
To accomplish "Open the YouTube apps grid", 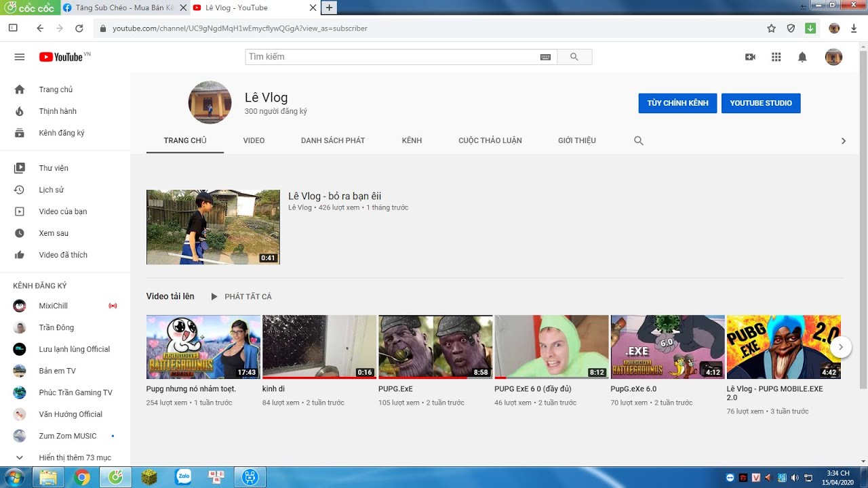I will coord(776,57).
